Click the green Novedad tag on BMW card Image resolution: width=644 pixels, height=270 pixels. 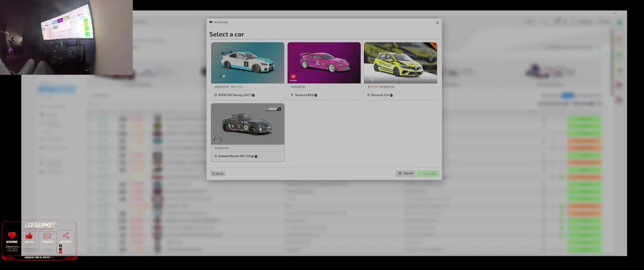click(x=237, y=87)
